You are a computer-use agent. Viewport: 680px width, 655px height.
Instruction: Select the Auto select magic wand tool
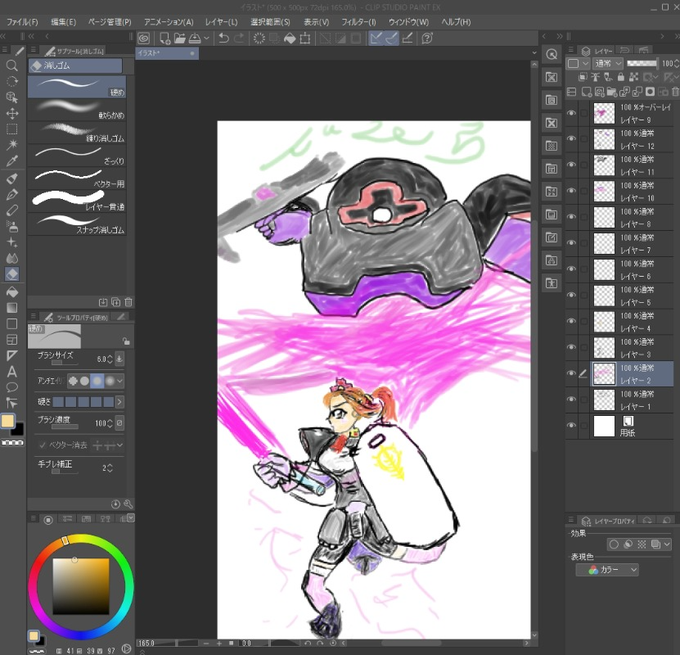click(x=12, y=144)
